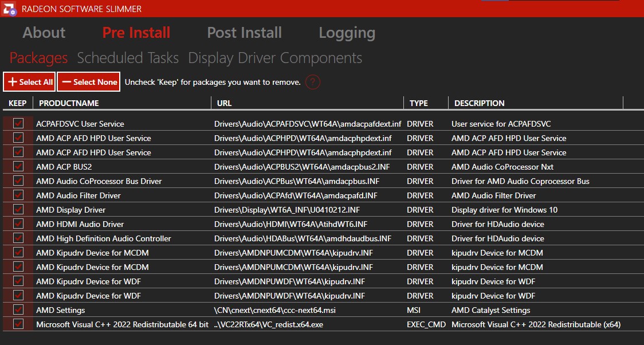The image size is (644, 345).
Task: Click the red question mark help icon
Action: (312, 82)
